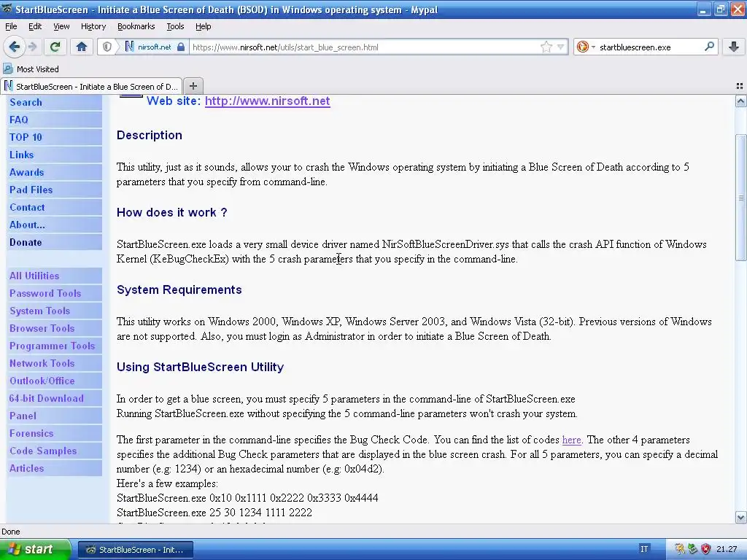The image size is (747, 560).
Task: Open the TOP 10 sidebar link
Action: (26, 137)
